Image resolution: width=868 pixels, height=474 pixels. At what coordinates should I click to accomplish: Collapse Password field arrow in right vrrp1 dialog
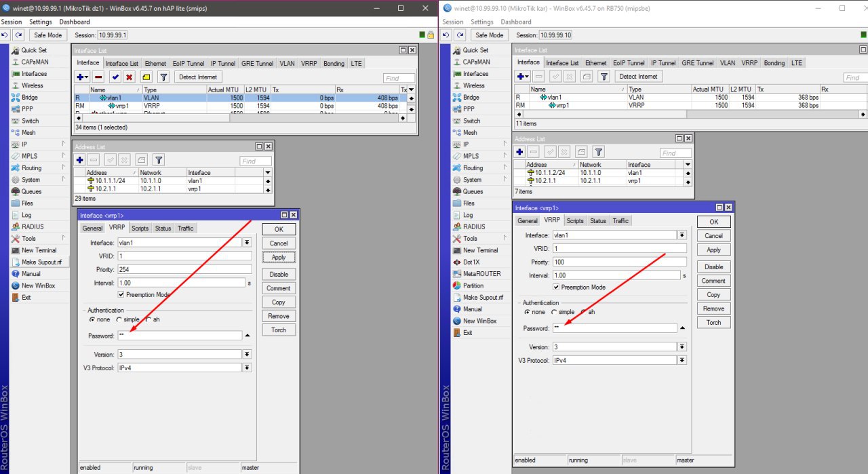click(683, 328)
